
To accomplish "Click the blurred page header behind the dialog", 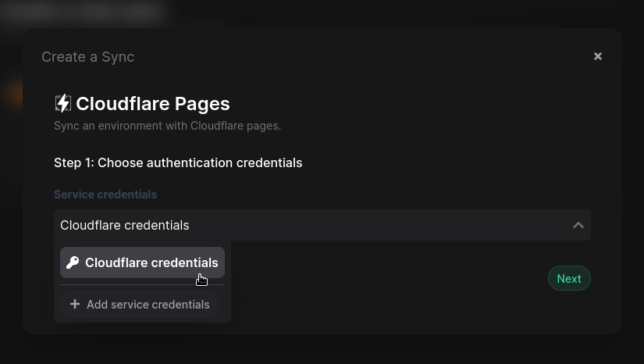I will [82, 12].
